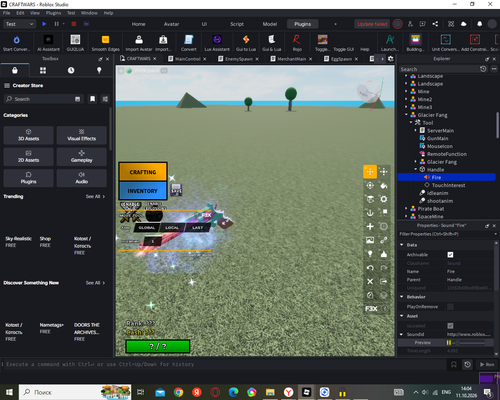The height and width of the screenshot is (400, 500).
Task: Activate the Smooth Edges plugin
Action: [105, 43]
